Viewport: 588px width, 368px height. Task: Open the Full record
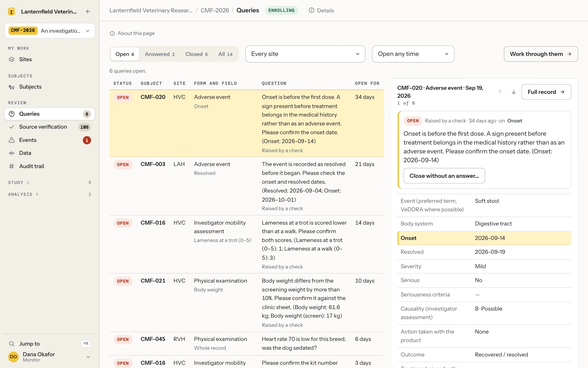click(x=546, y=92)
